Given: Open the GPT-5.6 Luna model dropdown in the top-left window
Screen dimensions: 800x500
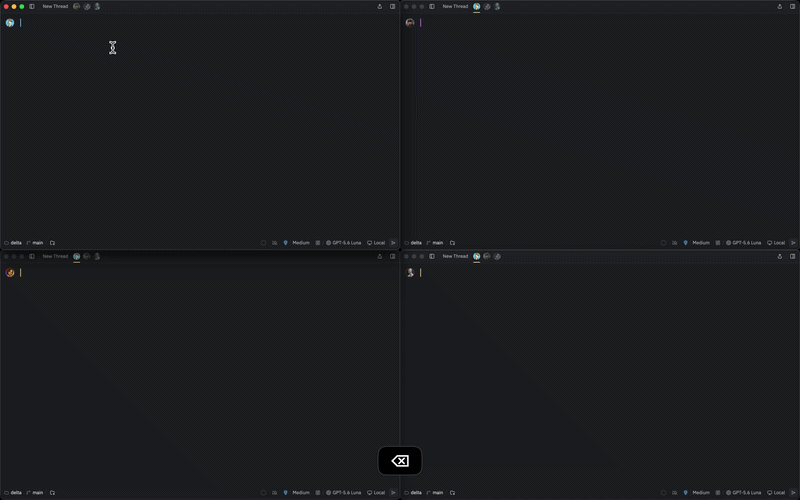Looking at the screenshot, I should pos(343,243).
